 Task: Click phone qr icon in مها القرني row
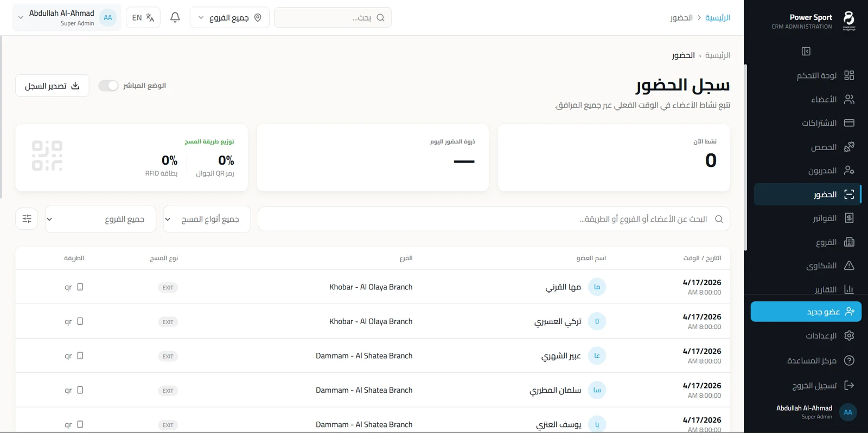[80, 287]
